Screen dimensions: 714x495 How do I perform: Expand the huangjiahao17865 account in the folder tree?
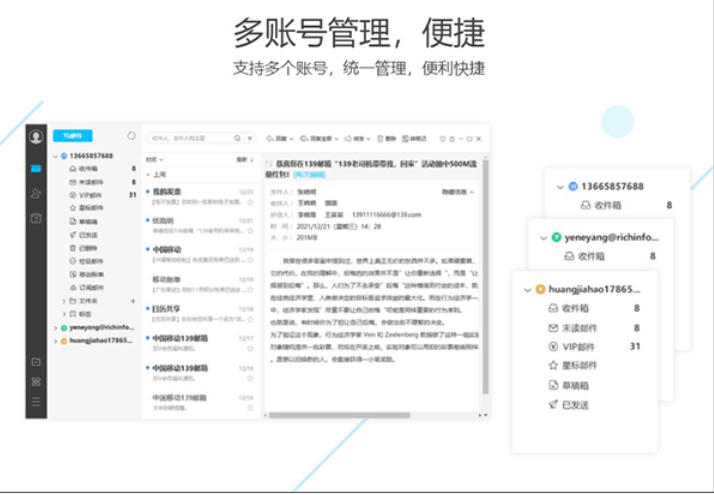click(56, 341)
